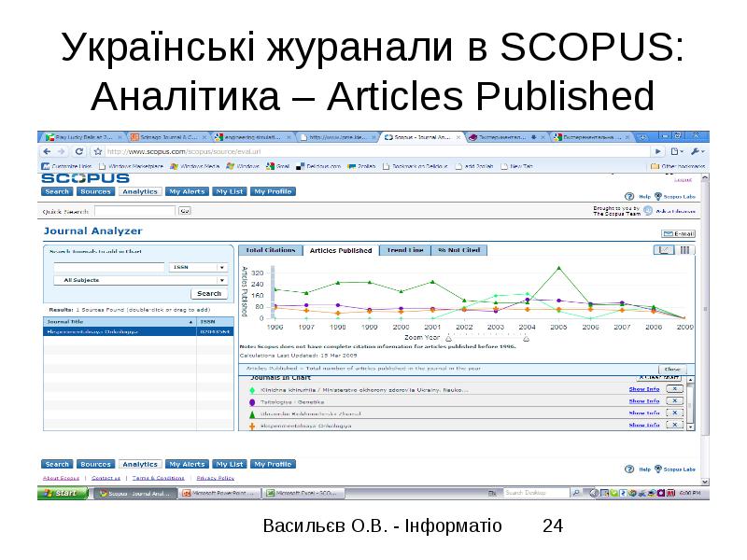Click the desktop search magnifier in taskbar
Viewport: 747px width, 560px height.
pos(575,493)
